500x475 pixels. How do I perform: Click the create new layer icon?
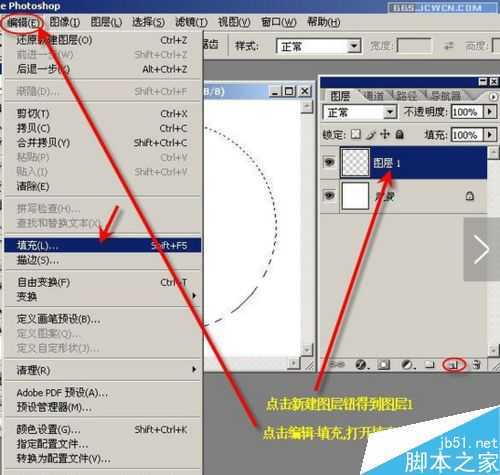[x=454, y=365]
